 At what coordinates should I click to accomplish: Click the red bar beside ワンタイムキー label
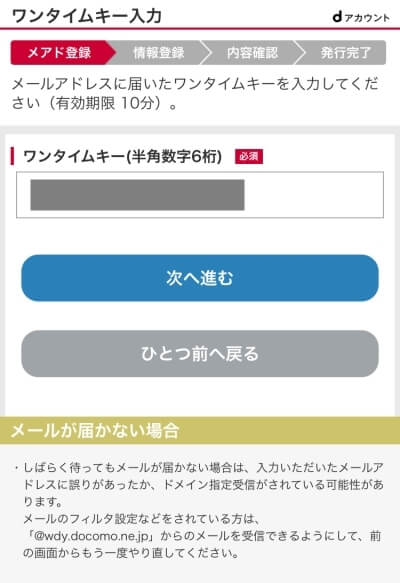tap(12, 156)
